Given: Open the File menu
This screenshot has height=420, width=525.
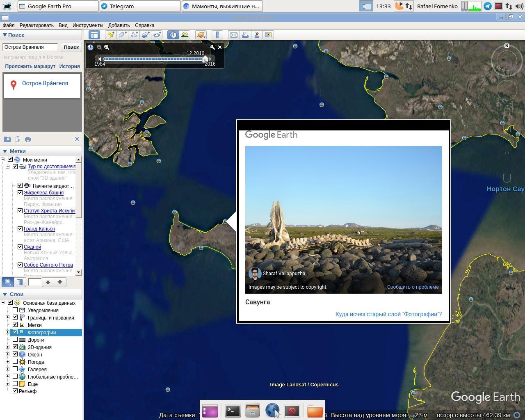Looking at the screenshot, I should 8,25.
